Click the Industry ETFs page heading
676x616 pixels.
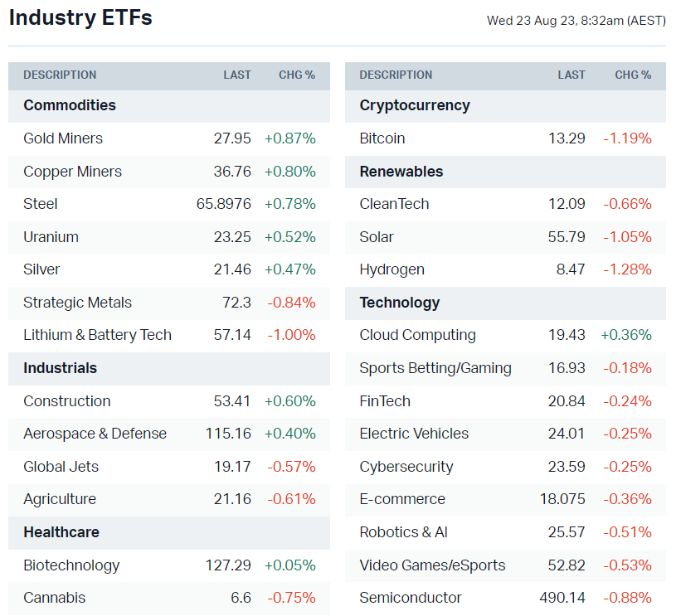click(80, 17)
